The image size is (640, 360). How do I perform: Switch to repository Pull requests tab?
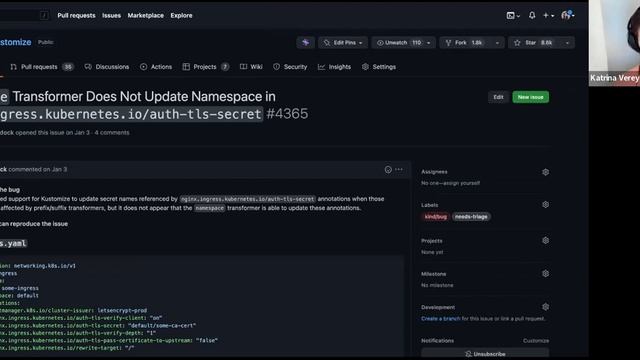[x=42, y=67]
